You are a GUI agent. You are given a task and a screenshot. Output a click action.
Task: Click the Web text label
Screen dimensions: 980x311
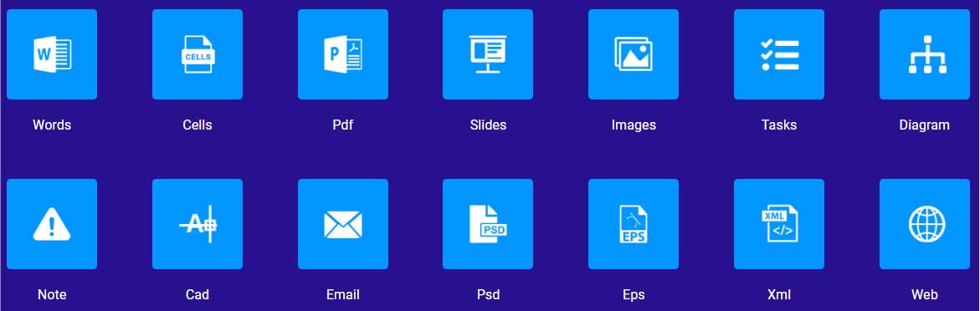925,295
